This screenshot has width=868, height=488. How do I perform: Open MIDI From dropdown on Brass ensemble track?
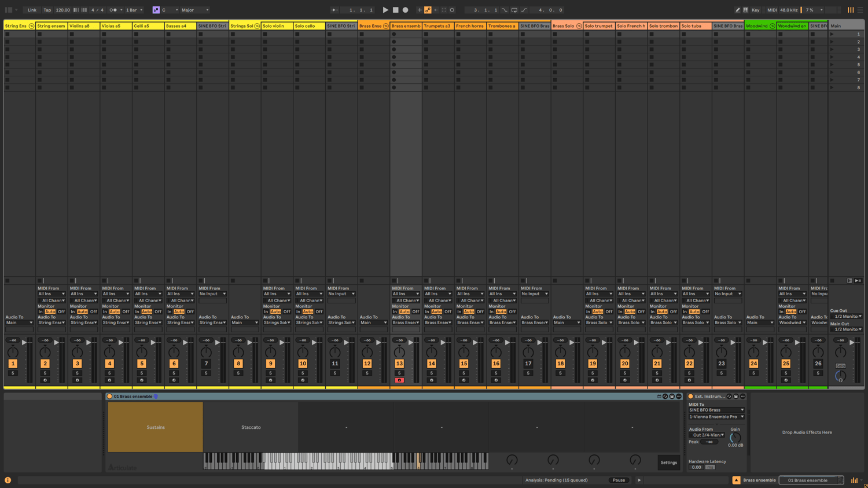click(x=406, y=294)
